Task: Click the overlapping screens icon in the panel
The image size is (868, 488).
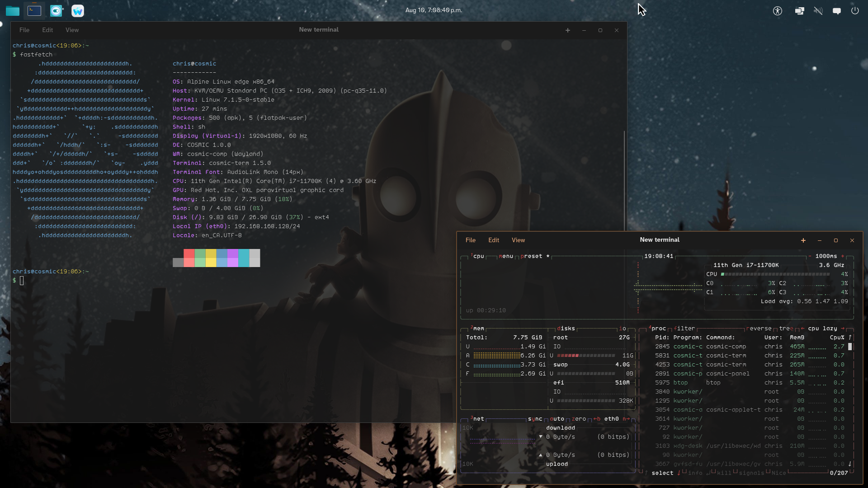Action: click(x=800, y=10)
